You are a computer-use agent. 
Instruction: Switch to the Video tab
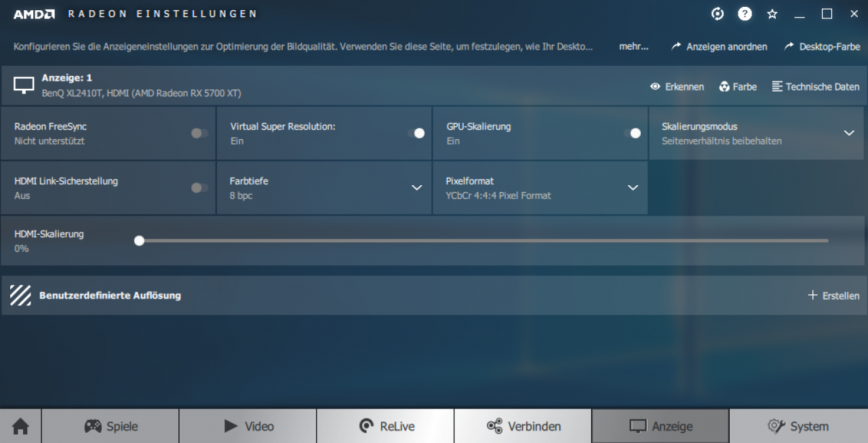point(248,426)
